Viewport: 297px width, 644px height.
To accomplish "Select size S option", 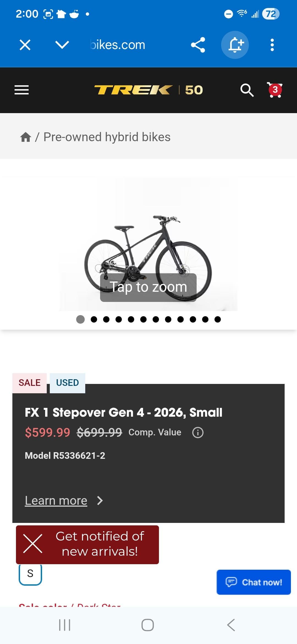I will tap(30, 574).
